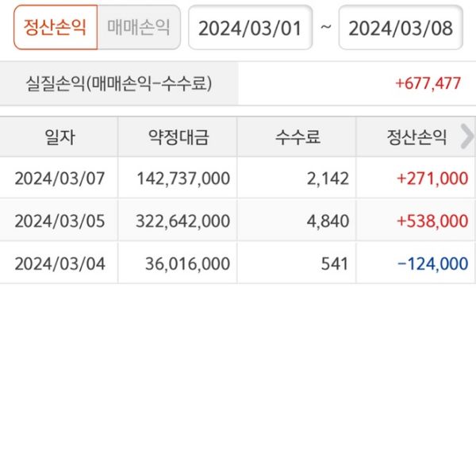Select the 정산손익 tab
This screenshot has width=476, height=476.
click(x=55, y=28)
